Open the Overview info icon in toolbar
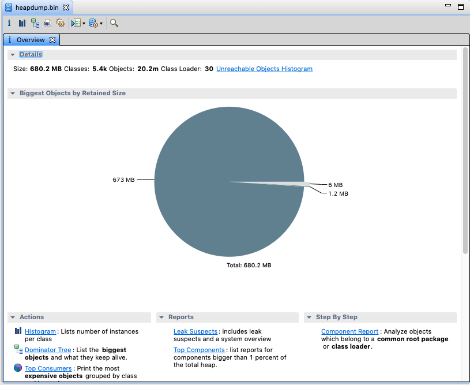The image size is (470, 385). [9, 23]
